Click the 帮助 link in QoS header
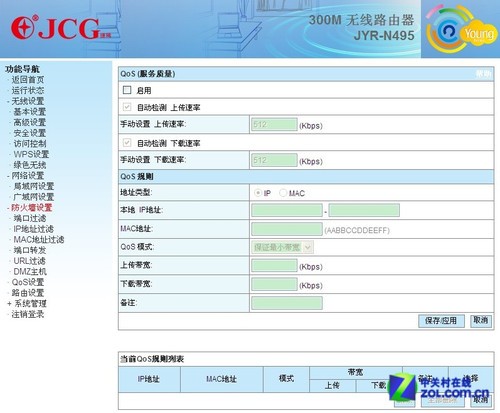This screenshot has height=413, width=500. (483, 74)
